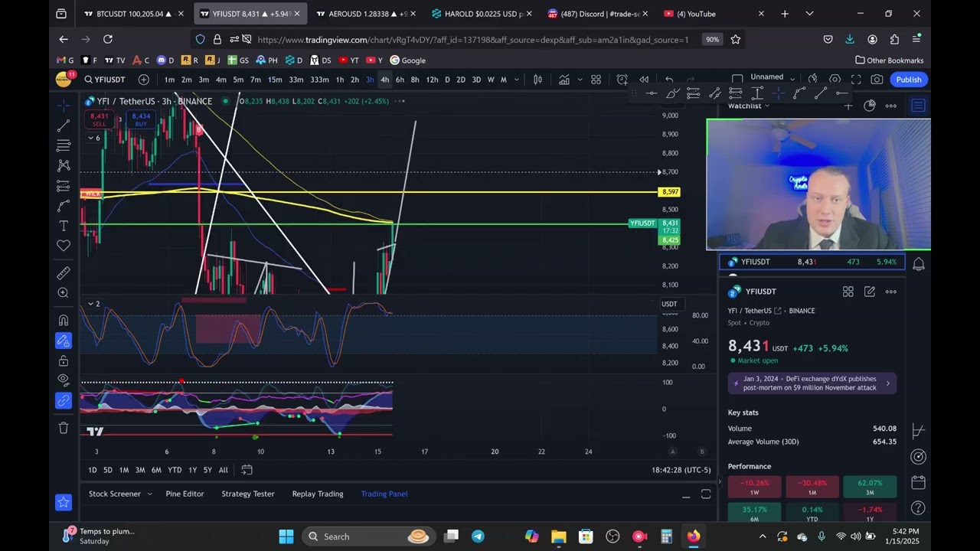Activate the zoom in tool
The width and height of the screenshot is (980, 551).
(x=64, y=293)
